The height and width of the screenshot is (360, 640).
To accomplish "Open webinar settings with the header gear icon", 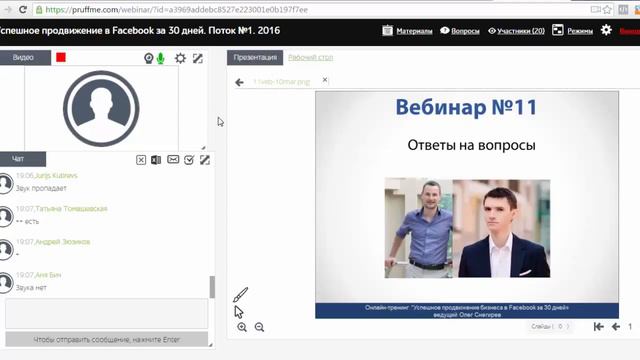I will pyautogui.click(x=606, y=30).
